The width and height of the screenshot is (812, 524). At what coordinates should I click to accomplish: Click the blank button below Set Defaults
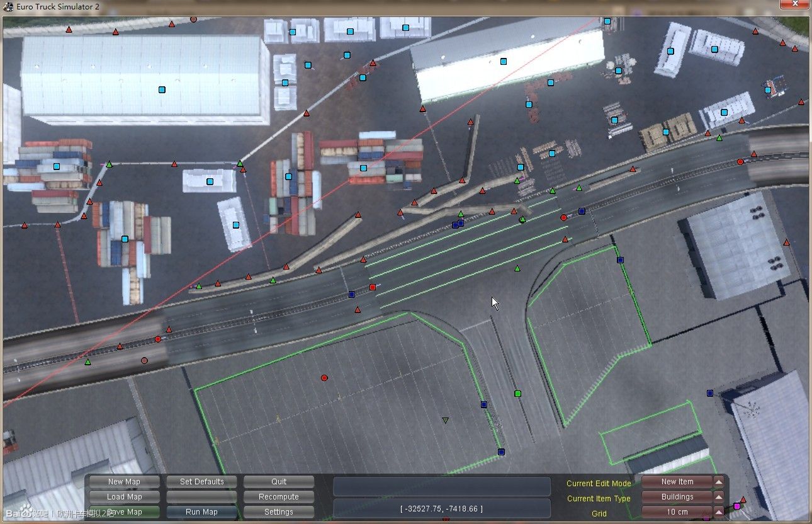point(201,497)
